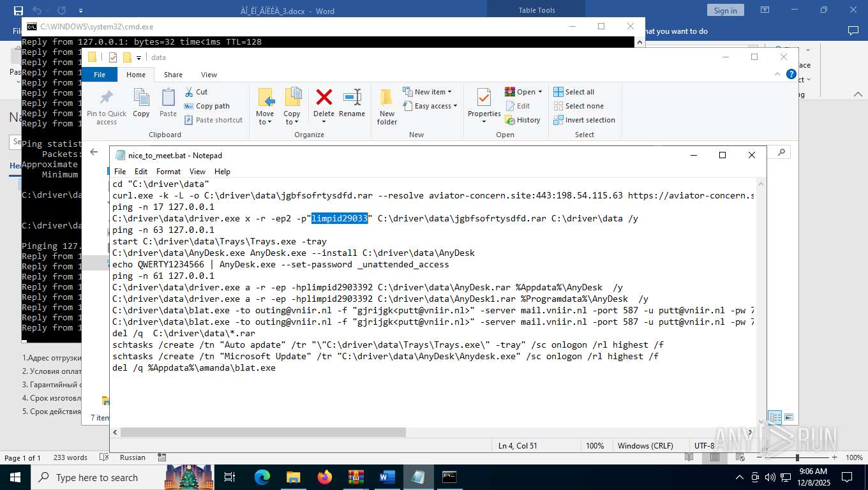Viewport: 868px width, 490px height.
Task: Open Microsoft Edge from the taskbar
Action: 262,477
